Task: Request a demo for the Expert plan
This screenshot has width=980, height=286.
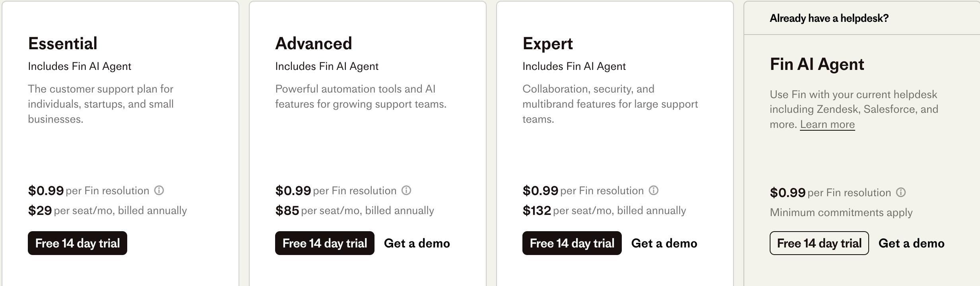Action: pos(664,243)
